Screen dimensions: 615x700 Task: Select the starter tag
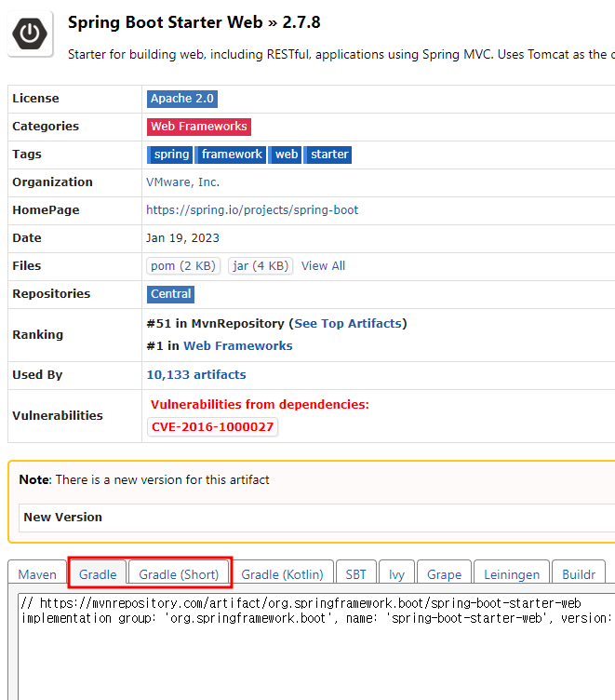[x=328, y=155]
